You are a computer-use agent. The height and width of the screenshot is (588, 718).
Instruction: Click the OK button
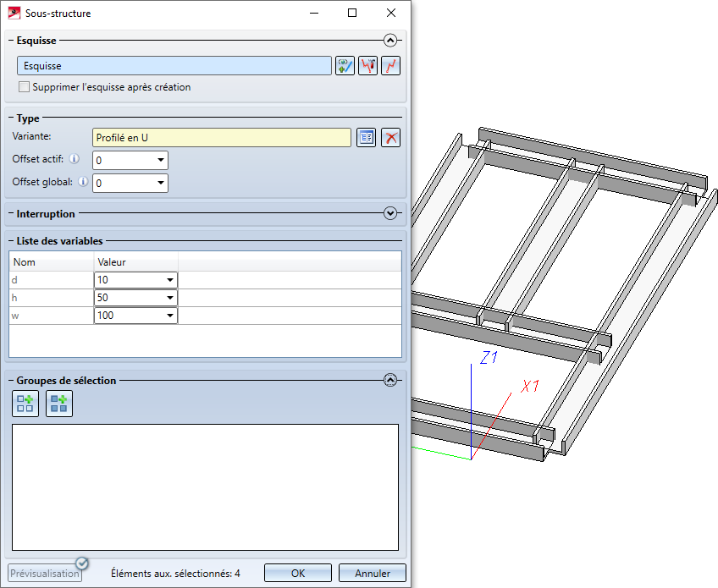click(298, 573)
